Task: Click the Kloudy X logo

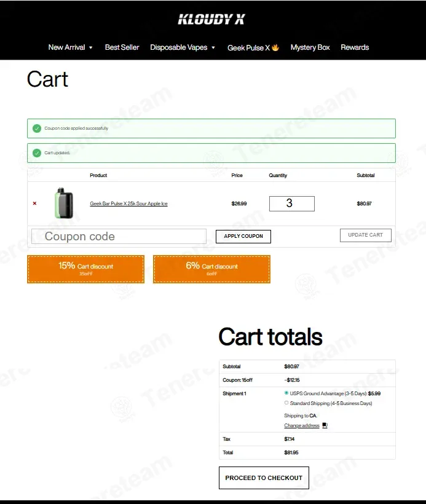Action: pos(211,19)
